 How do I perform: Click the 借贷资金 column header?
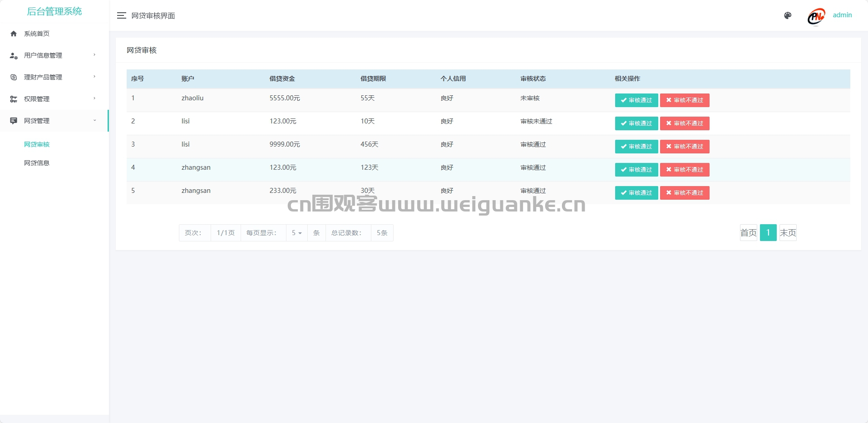pyautogui.click(x=282, y=79)
